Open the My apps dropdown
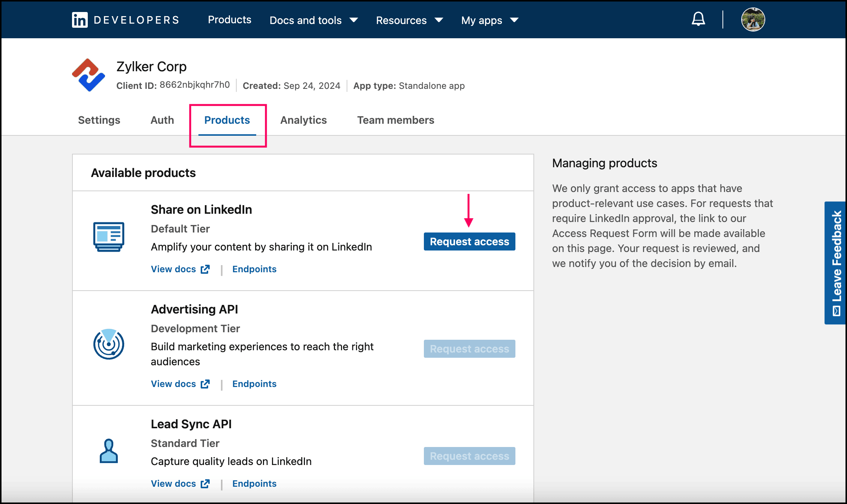 point(490,20)
